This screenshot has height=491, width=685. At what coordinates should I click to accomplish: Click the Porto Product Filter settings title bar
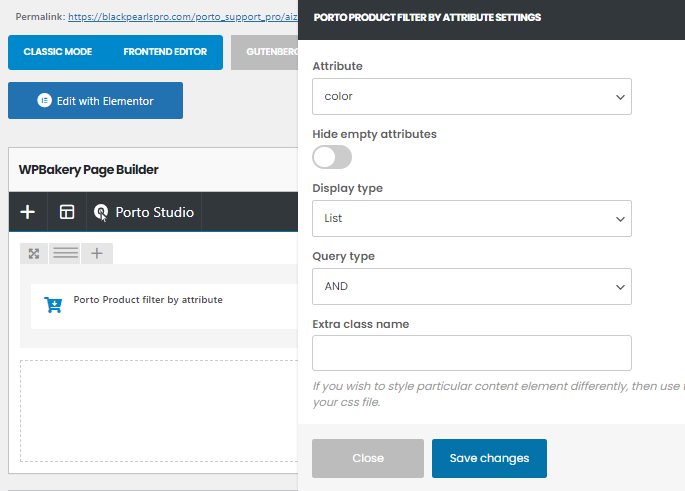coord(491,20)
